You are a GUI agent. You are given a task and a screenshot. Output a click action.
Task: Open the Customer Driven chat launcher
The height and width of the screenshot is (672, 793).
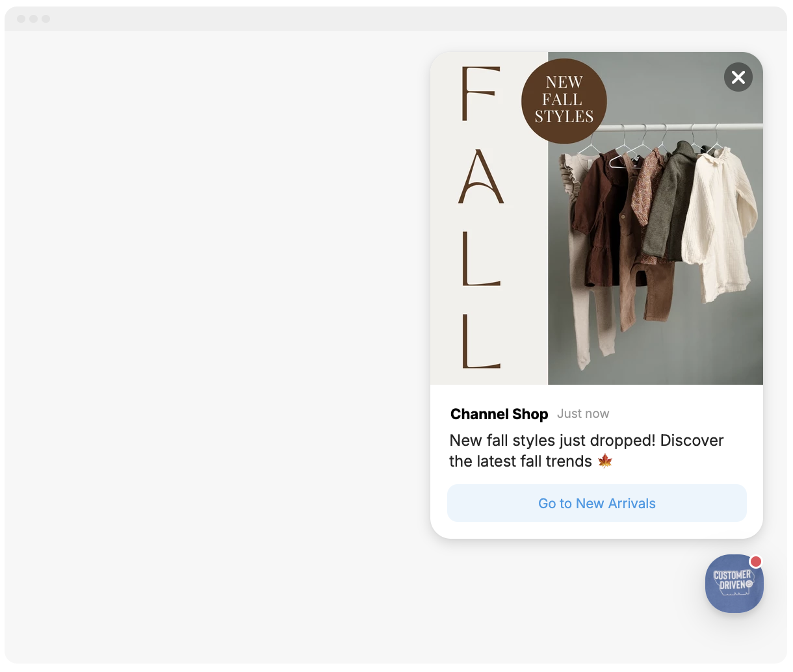[x=734, y=584]
